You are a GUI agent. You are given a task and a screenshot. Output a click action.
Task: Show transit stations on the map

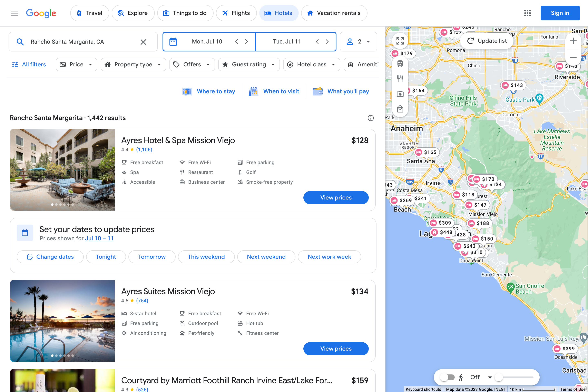point(400,63)
